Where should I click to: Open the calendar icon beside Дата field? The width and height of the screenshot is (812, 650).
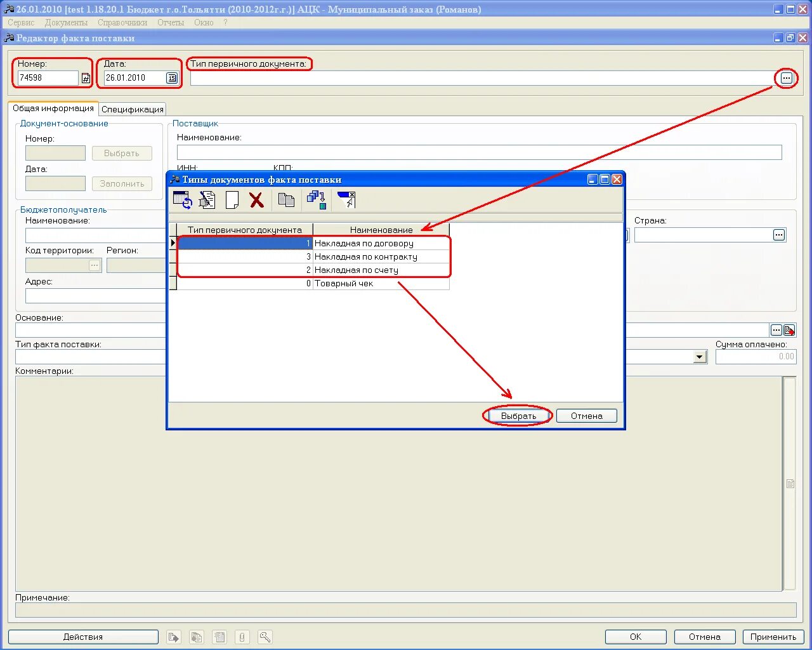pos(172,78)
